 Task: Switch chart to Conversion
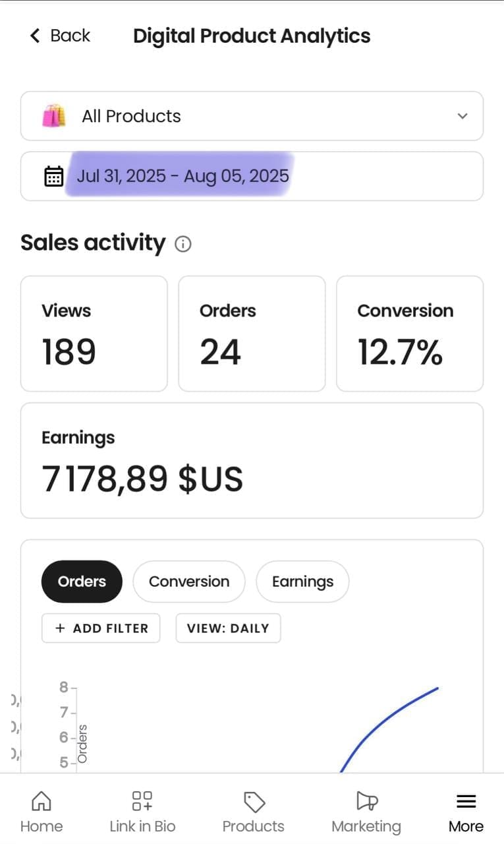coord(189,582)
